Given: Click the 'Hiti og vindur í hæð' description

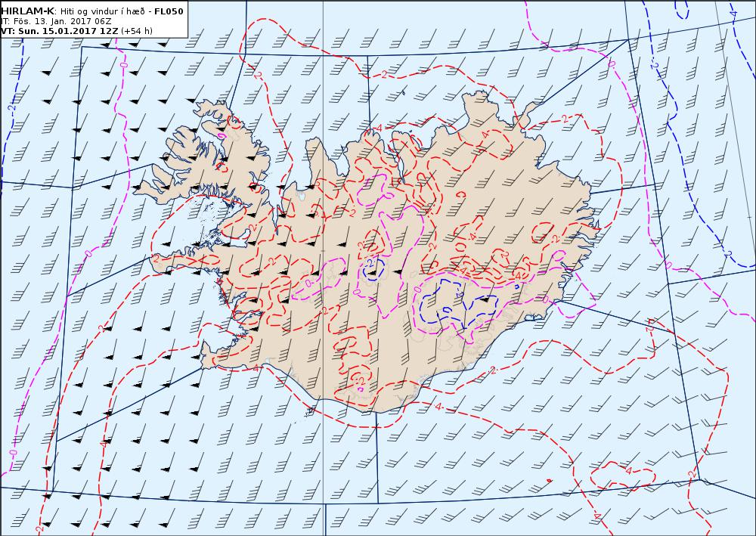Looking at the screenshot, I should pyautogui.click(x=102, y=11).
